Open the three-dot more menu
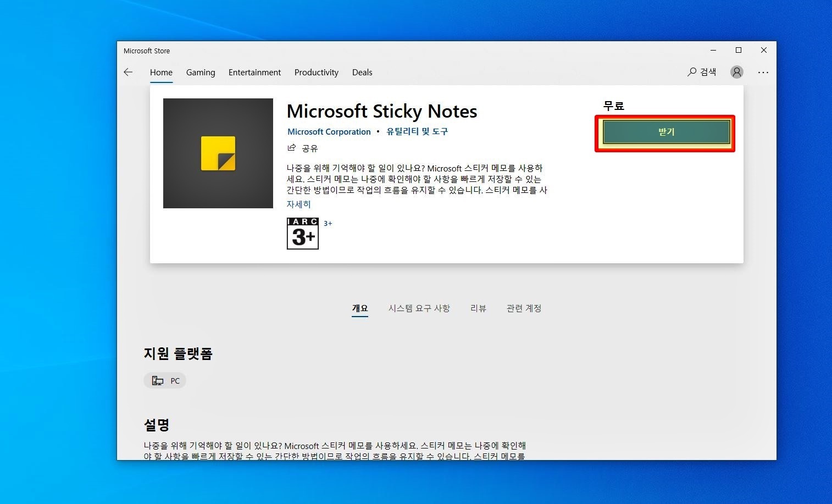The image size is (832, 504). 763,72
